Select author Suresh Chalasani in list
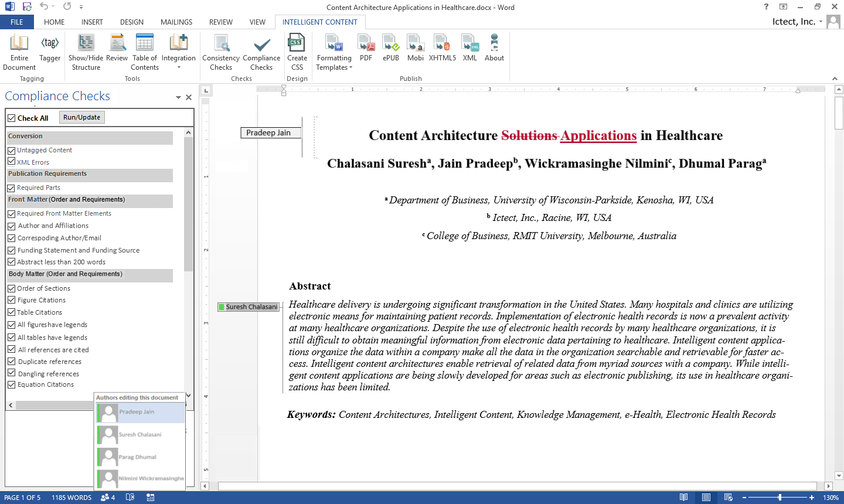The width and height of the screenshot is (844, 504). click(x=141, y=434)
